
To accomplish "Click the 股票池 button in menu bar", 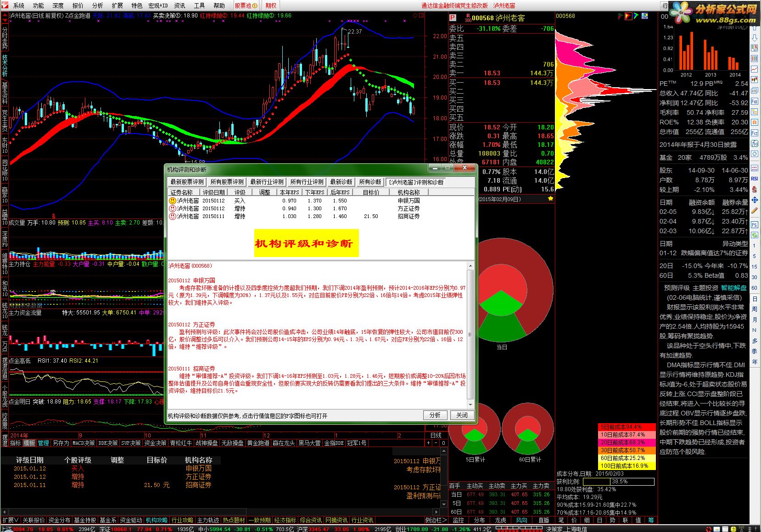I will coord(246,6).
